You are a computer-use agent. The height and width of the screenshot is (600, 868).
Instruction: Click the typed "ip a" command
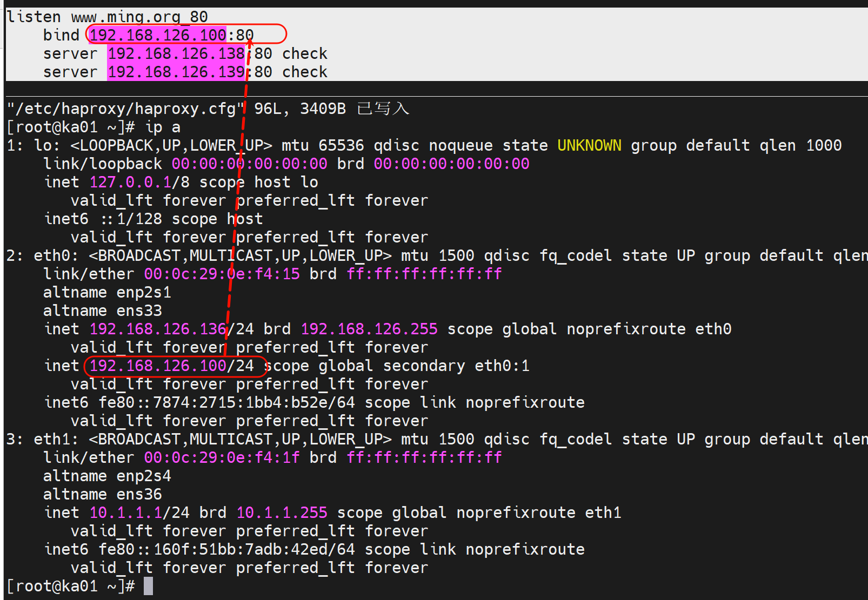(163, 127)
